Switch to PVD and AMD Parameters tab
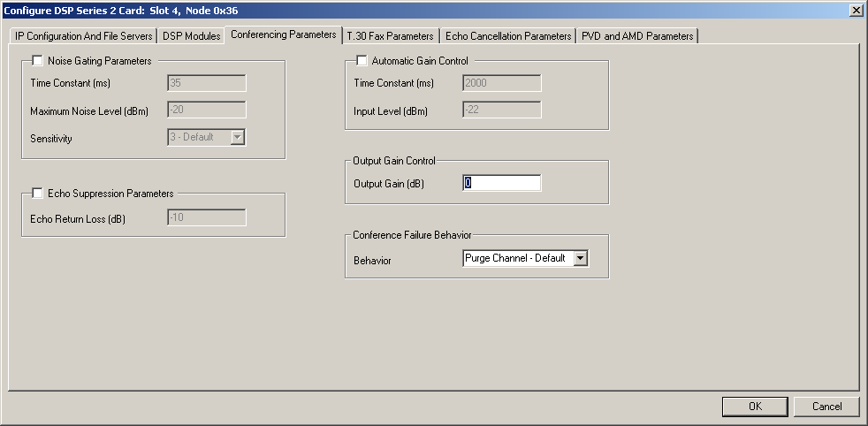This screenshot has height=426, width=868. tap(636, 36)
